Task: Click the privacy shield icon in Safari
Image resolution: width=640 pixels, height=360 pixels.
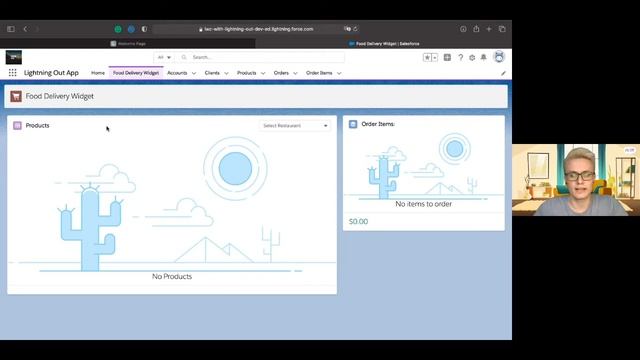Action: 144,29
